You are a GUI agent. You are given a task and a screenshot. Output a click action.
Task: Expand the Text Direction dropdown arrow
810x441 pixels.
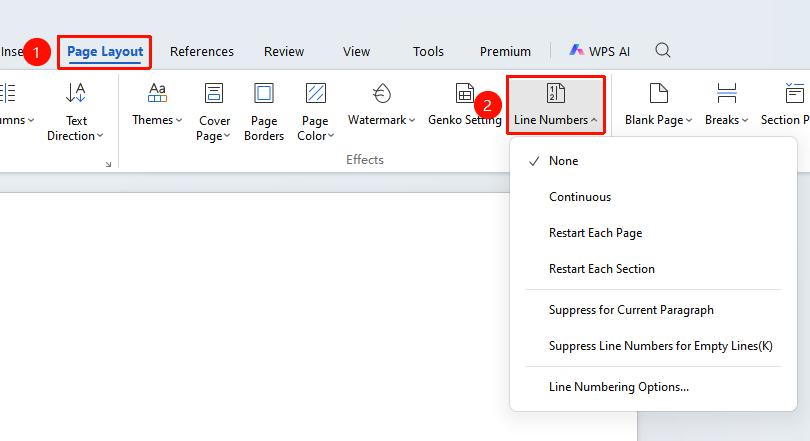(x=100, y=136)
